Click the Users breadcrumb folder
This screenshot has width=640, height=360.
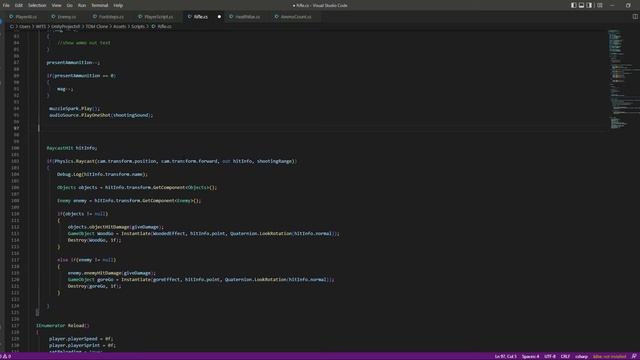(x=25, y=27)
